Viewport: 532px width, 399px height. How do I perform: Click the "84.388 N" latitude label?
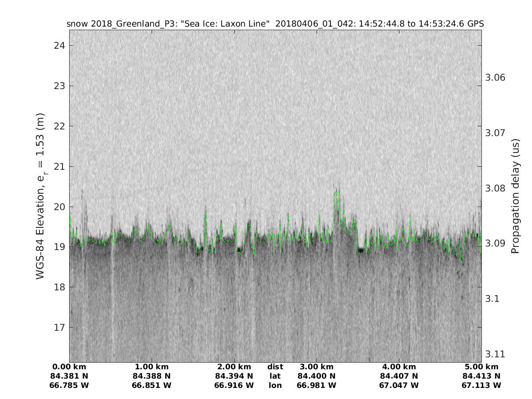152,376
